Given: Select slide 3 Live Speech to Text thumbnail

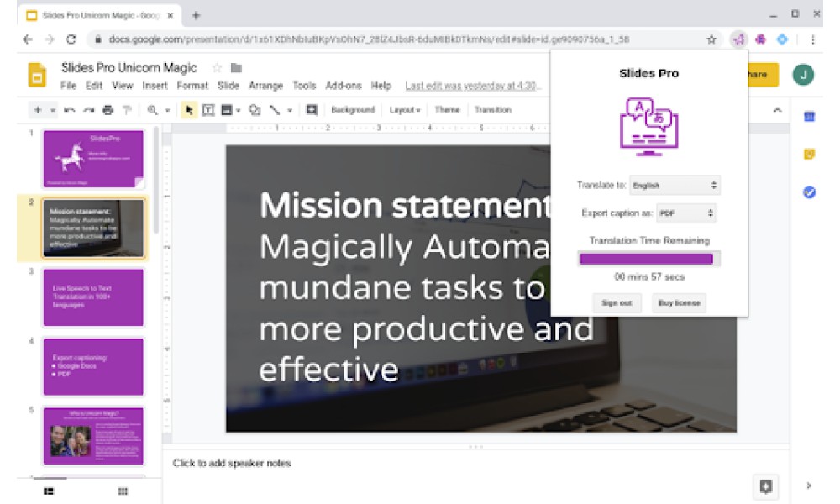Looking at the screenshot, I should (93, 297).
